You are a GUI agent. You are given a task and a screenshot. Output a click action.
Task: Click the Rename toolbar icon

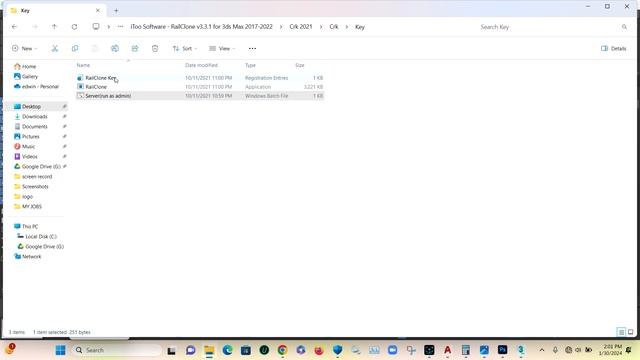click(x=115, y=49)
